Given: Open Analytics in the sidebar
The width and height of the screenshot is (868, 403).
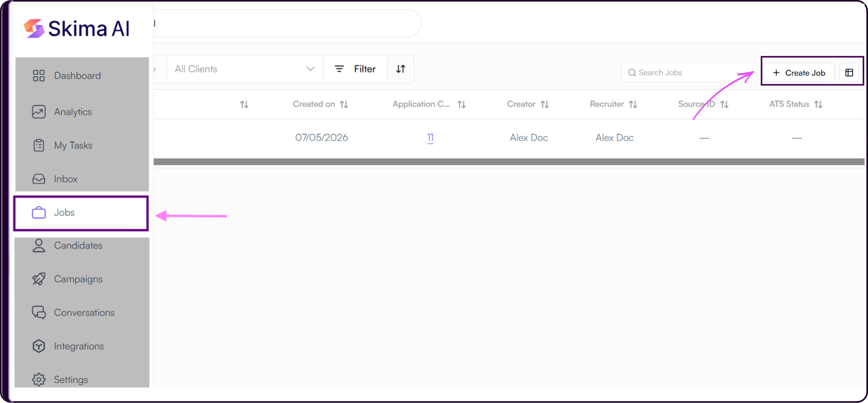Looking at the screenshot, I should 82,112.
